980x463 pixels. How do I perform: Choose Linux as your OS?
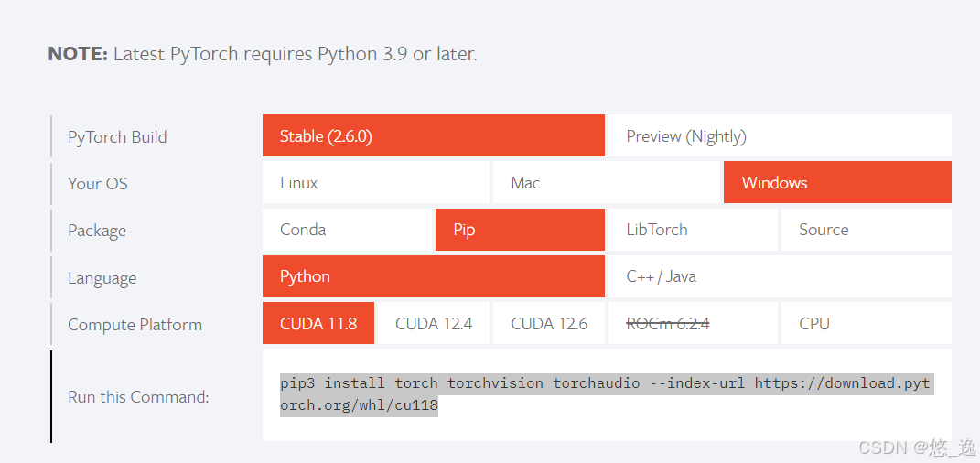376,182
